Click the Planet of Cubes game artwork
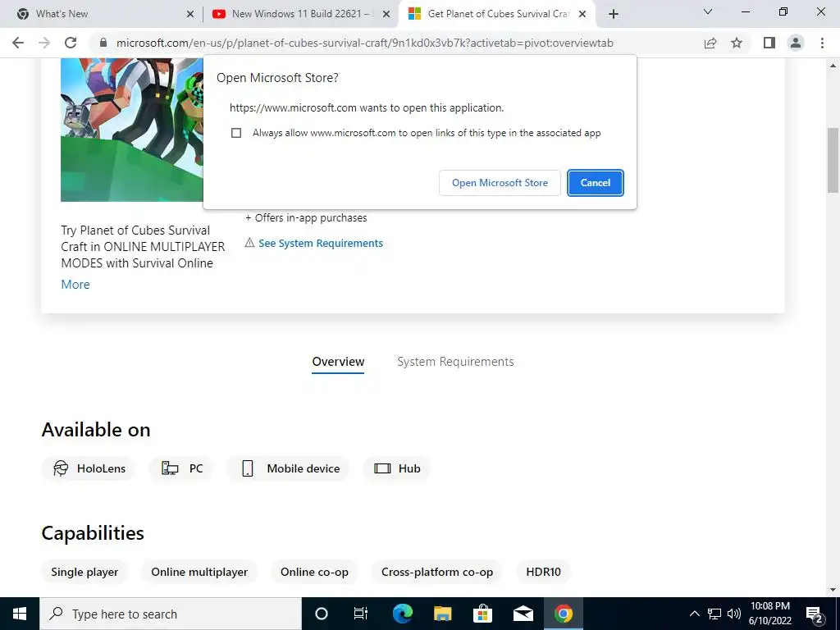840x630 pixels. pyautogui.click(x=132, y=130)
